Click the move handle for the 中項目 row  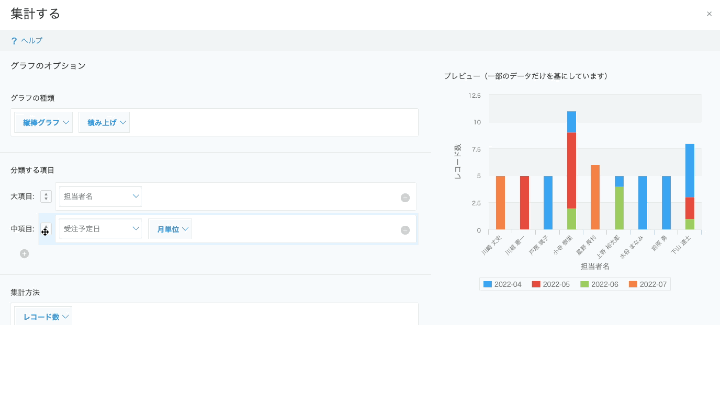[x=45, y=230]
